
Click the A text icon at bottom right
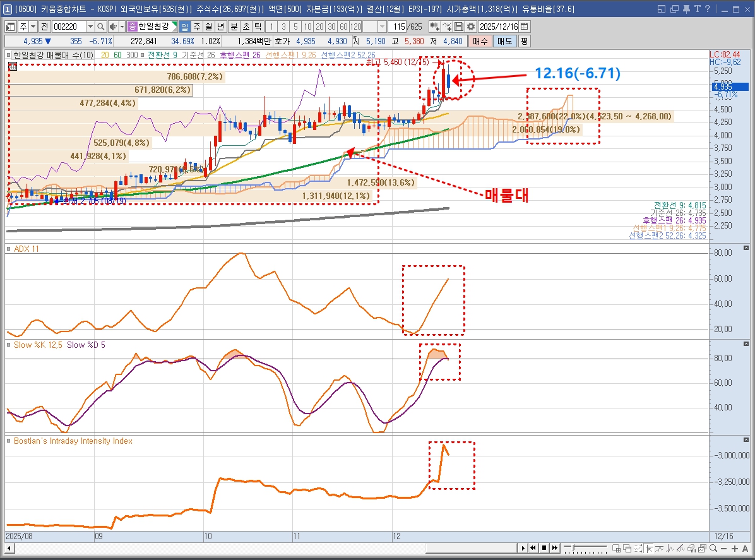[745, 549]
